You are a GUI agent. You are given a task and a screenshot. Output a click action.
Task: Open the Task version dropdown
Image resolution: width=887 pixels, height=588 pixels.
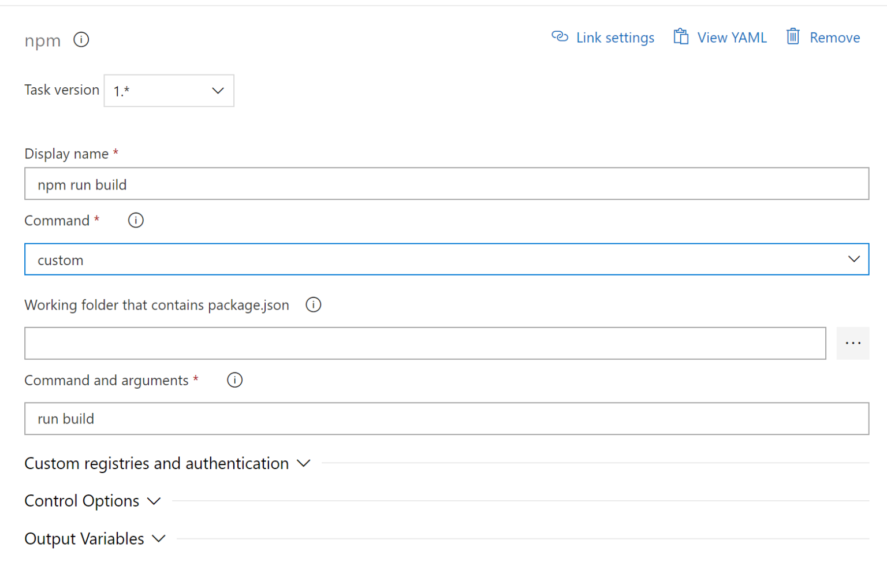point(169,91)
